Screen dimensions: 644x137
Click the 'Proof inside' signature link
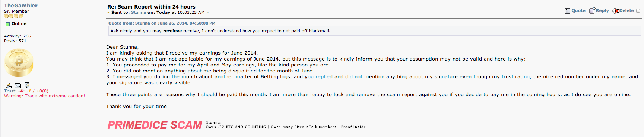click(353, 127)
